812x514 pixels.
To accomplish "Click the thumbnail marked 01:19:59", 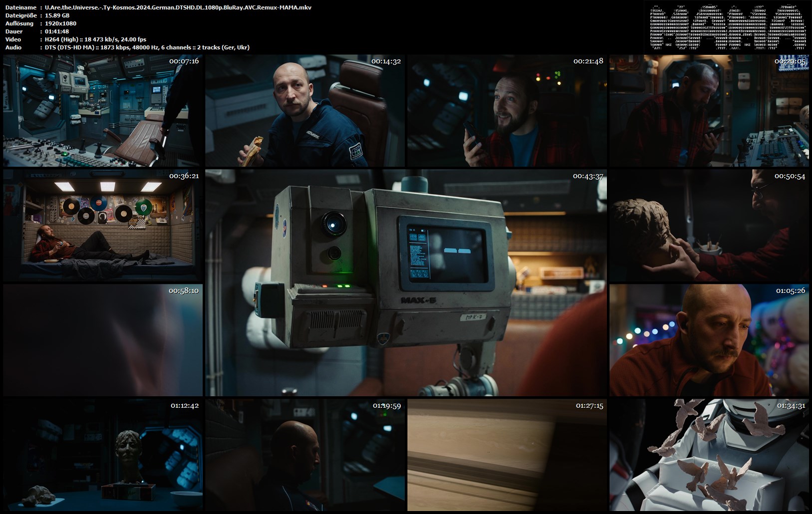I will click(305, 455).
